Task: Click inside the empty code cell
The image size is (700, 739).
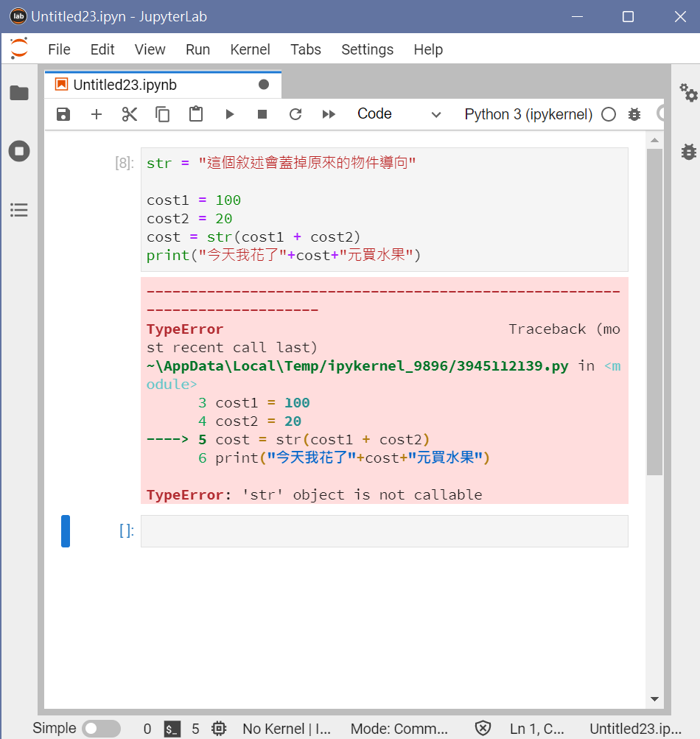Action: point(383,530)
